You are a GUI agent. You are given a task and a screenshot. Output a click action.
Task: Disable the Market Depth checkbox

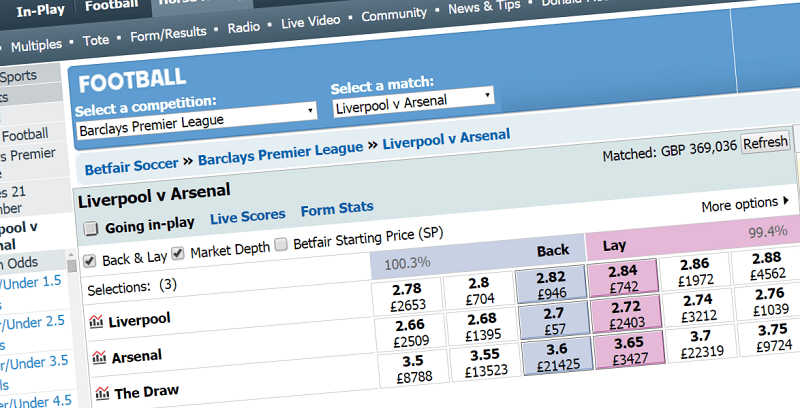click(x=178, y=254)
